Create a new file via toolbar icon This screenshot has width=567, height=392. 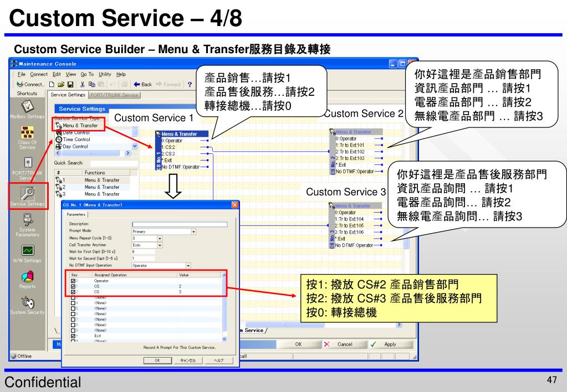52,84
